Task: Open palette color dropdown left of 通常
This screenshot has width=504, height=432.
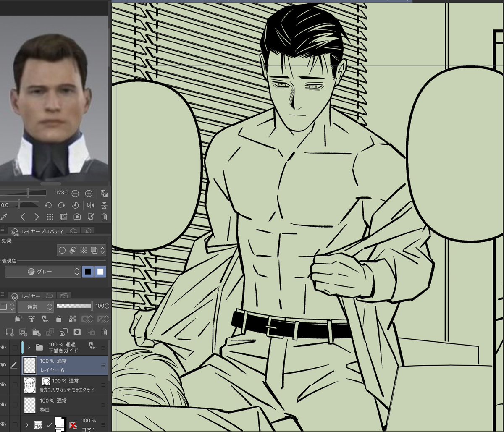Action: click(8, 306)
